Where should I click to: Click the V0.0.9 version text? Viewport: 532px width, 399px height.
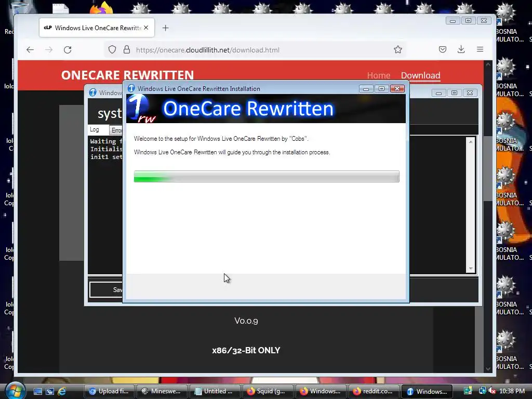point(246,321)
